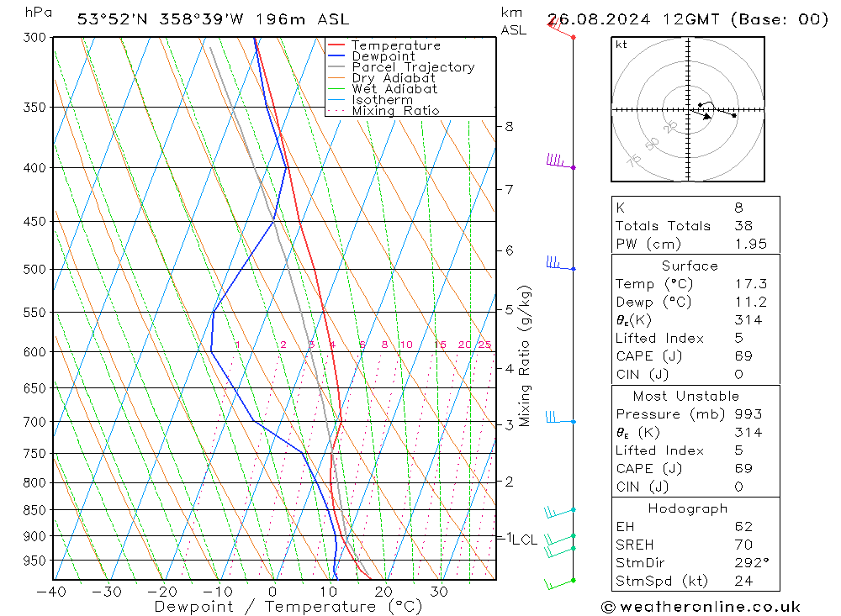This screenshot has width=841, height=616.
Task: Click the 75 ring label in hodograph
Action: 634,161
